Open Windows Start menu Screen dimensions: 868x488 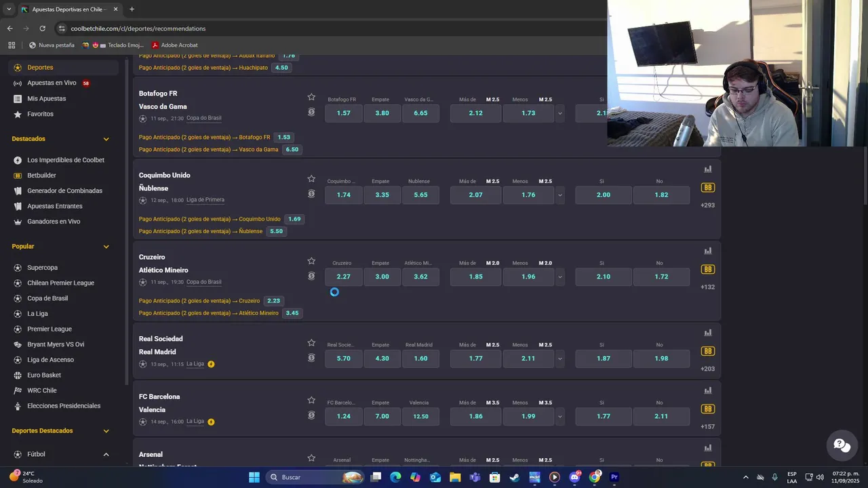coord(254,477)
